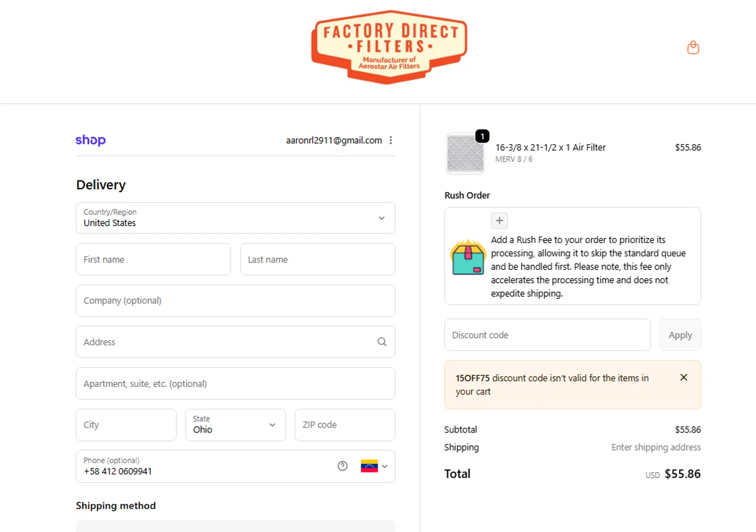
Task: Click the Rush Order package icon
Action: pos(468,257)
